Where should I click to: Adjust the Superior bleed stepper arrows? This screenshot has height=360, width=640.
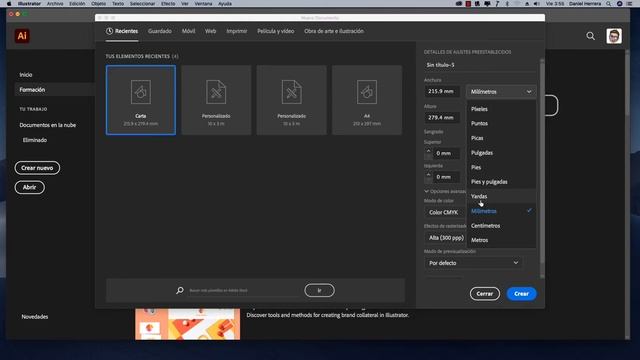[428, 153]
